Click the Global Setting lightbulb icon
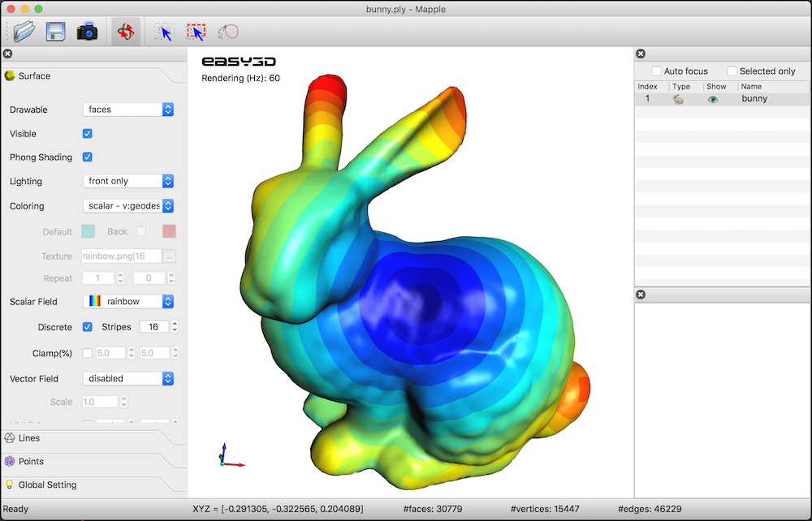Screen dimensions: 812x521 click(9, 484)
